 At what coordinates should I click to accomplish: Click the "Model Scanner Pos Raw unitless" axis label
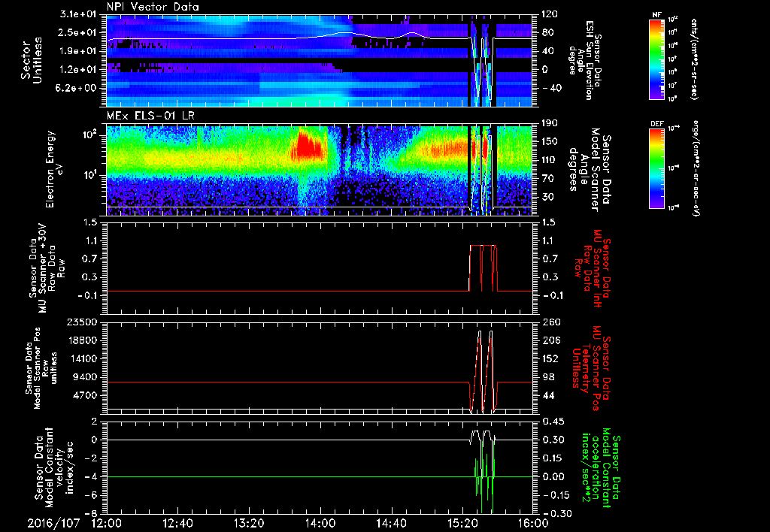[43, 368]
